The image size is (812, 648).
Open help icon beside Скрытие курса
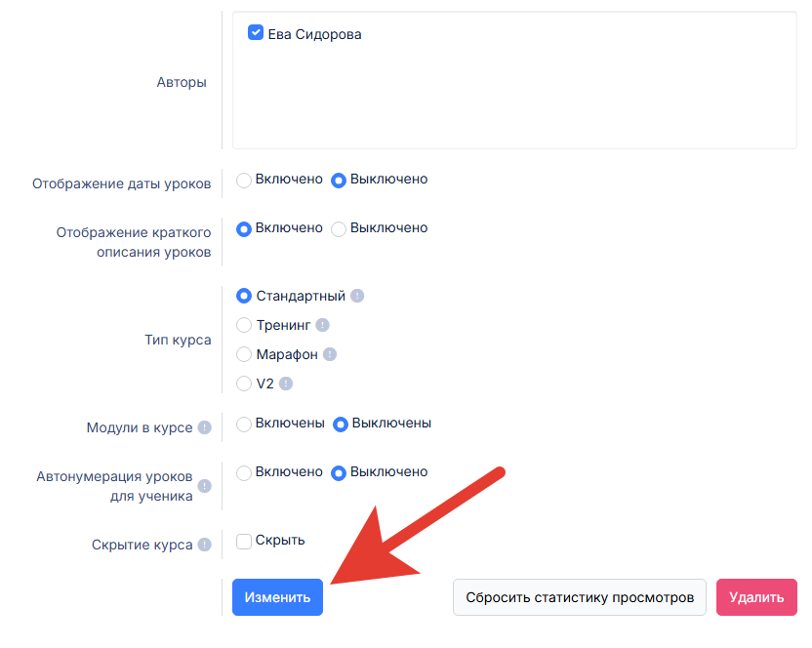[205, 546]
